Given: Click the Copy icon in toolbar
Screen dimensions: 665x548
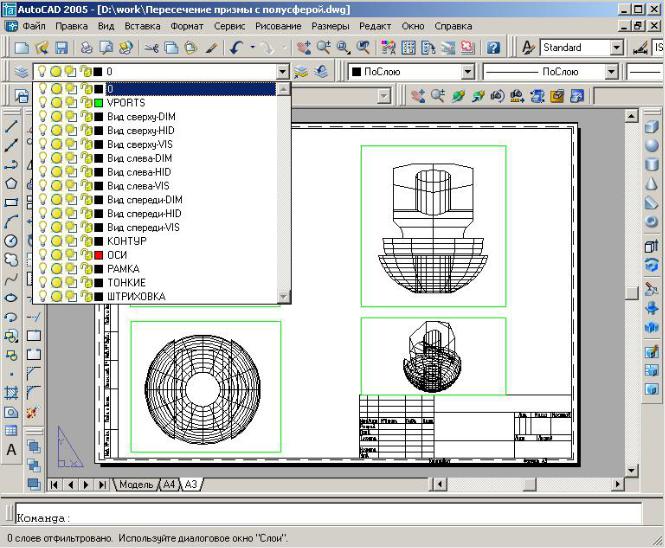Looking at the screenshot, I should (x=171, y=48).
